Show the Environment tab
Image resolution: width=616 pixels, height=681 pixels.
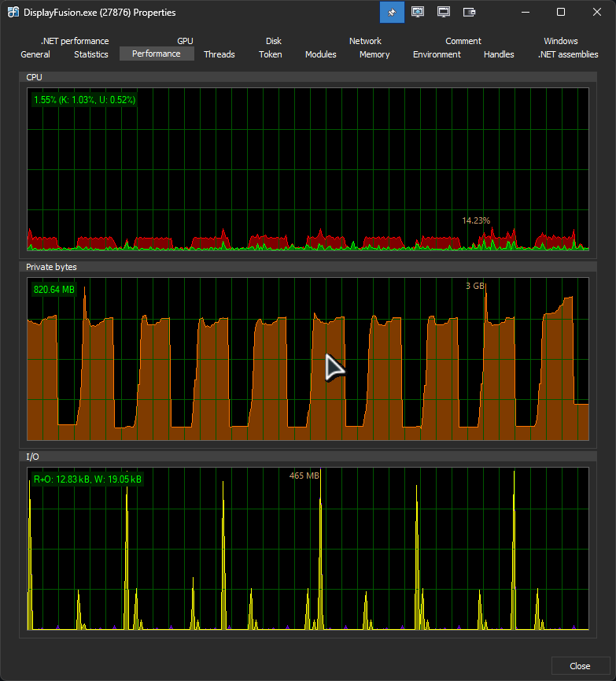(437, 54)
